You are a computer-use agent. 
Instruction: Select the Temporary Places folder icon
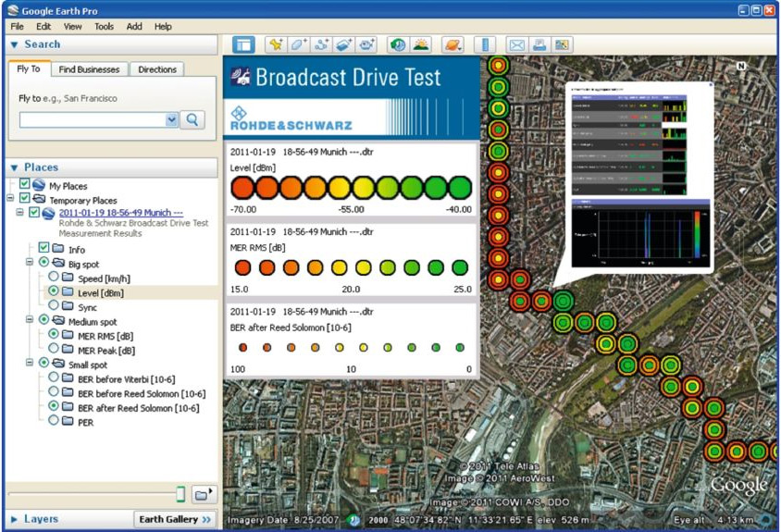[x=39, y=199]
